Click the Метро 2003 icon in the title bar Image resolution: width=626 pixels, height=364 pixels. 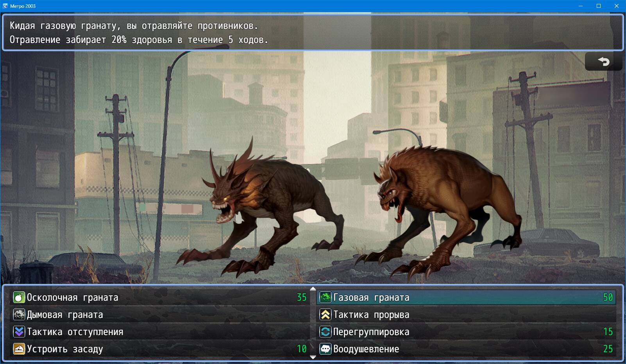pyautogui.click(x=5, y=5)
